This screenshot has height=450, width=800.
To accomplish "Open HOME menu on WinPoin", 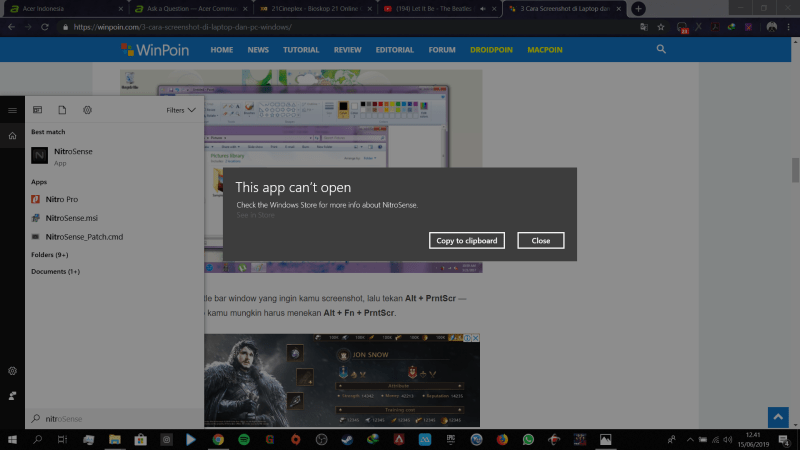I will coord(221,49).
